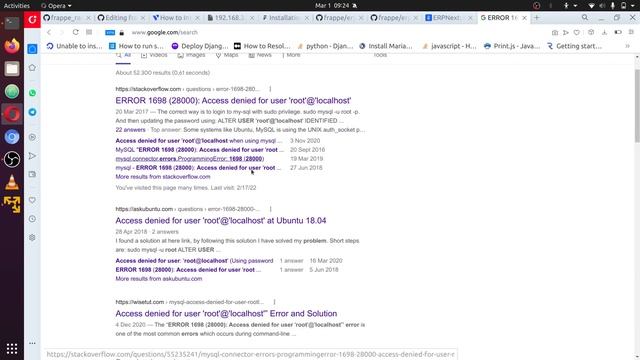Open Telegram in Opera sidebar

coord(32,112)
